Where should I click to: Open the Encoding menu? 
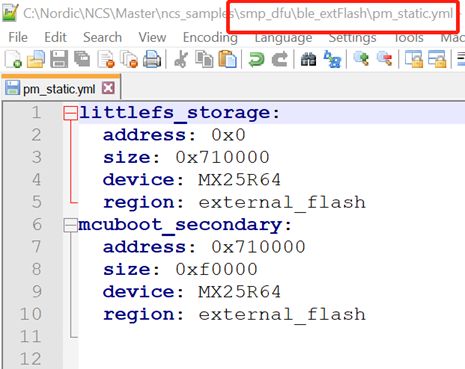[x=210, y=37]
